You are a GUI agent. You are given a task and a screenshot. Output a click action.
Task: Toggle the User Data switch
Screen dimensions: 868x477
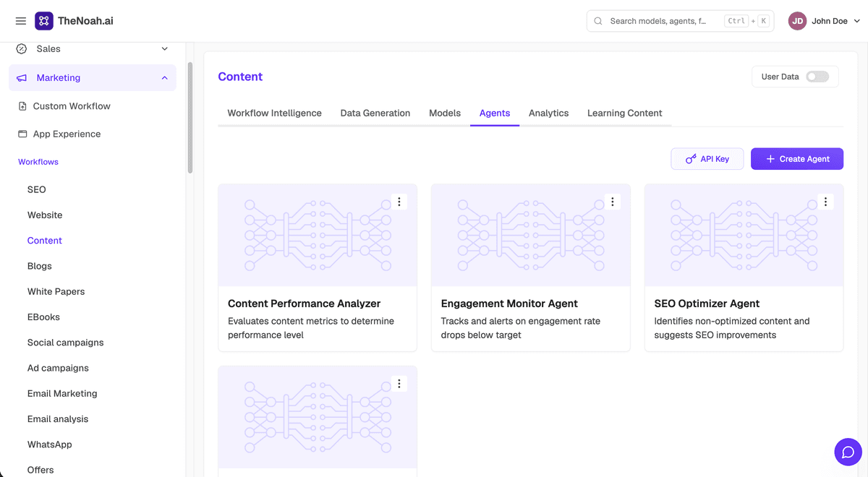point(817,77)
